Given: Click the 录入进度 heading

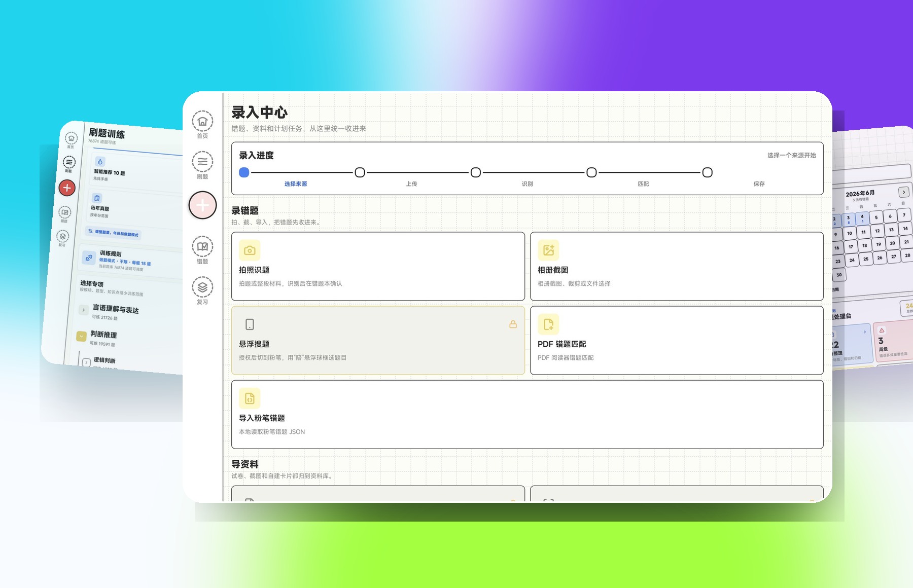Looking at the screenshot, I should tap(256, 155).
